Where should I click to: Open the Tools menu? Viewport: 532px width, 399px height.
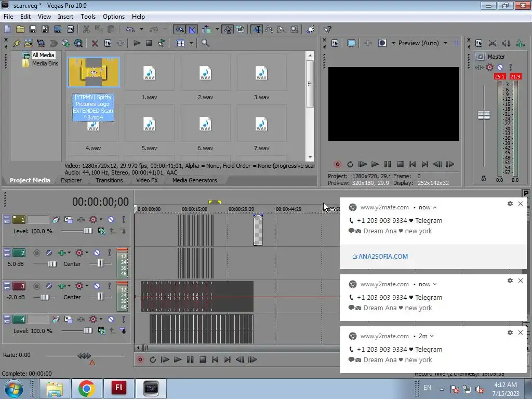(88, 16)
